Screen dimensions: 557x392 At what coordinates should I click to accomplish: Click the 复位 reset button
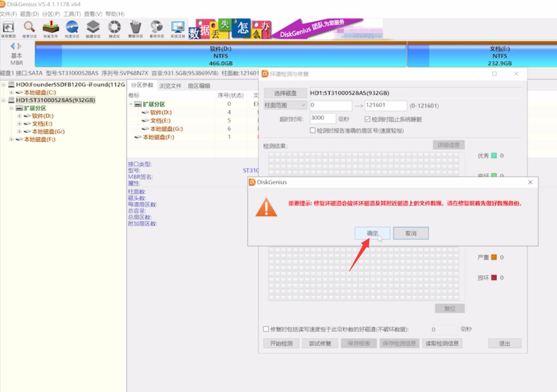[450, 309]
